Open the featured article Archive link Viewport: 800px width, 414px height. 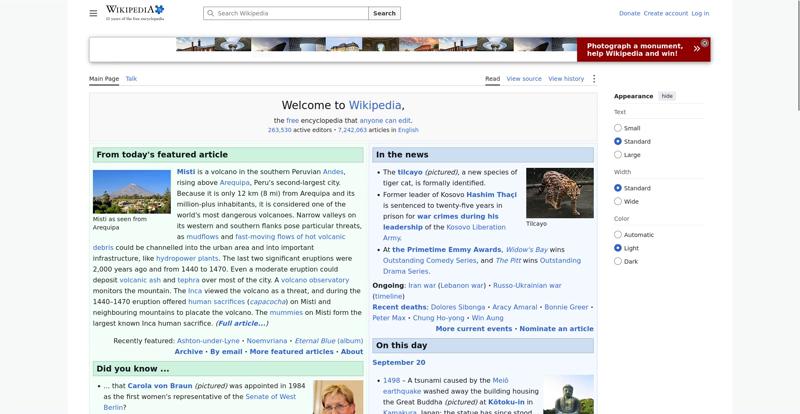pyautogui.click(x=188, y=352)
